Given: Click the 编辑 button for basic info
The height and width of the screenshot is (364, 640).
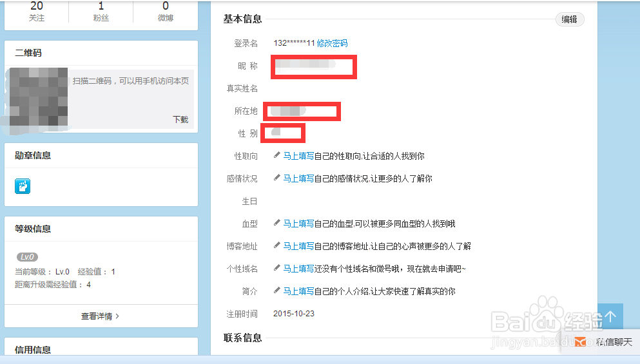Looking at the screenshot, I should pyautogui.click(x=569, y=19).
